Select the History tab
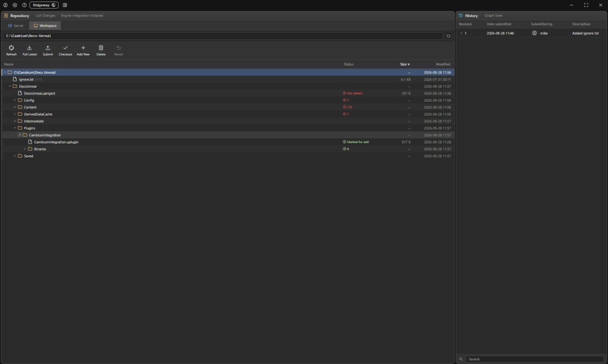608x364 pixels. pos(468,16)
